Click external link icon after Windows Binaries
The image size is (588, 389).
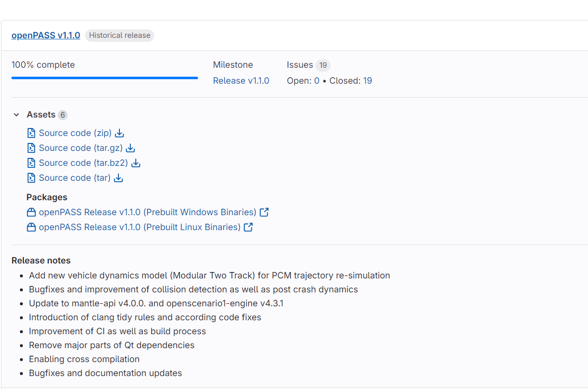point(264,212)
